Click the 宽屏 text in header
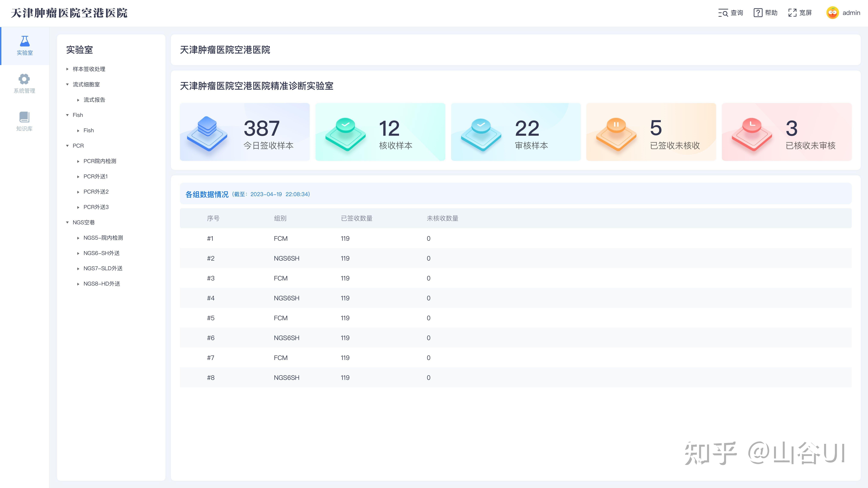868x488 pixels. point(805,13)
